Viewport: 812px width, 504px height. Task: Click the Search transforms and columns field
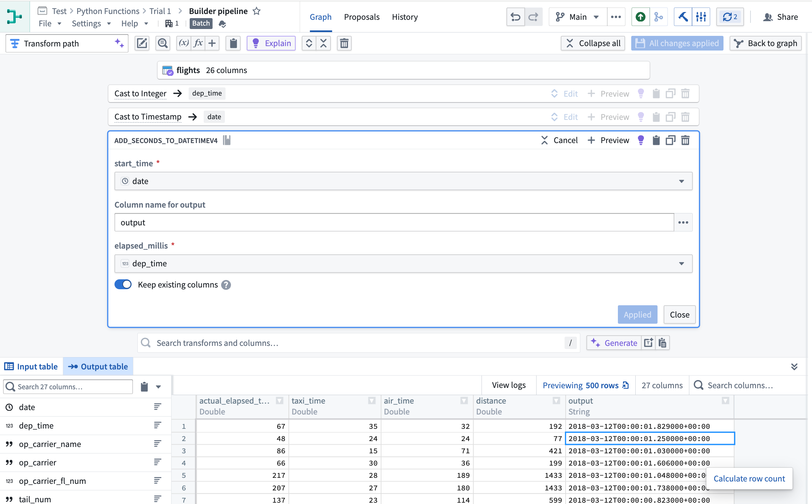tap(358, 342)
